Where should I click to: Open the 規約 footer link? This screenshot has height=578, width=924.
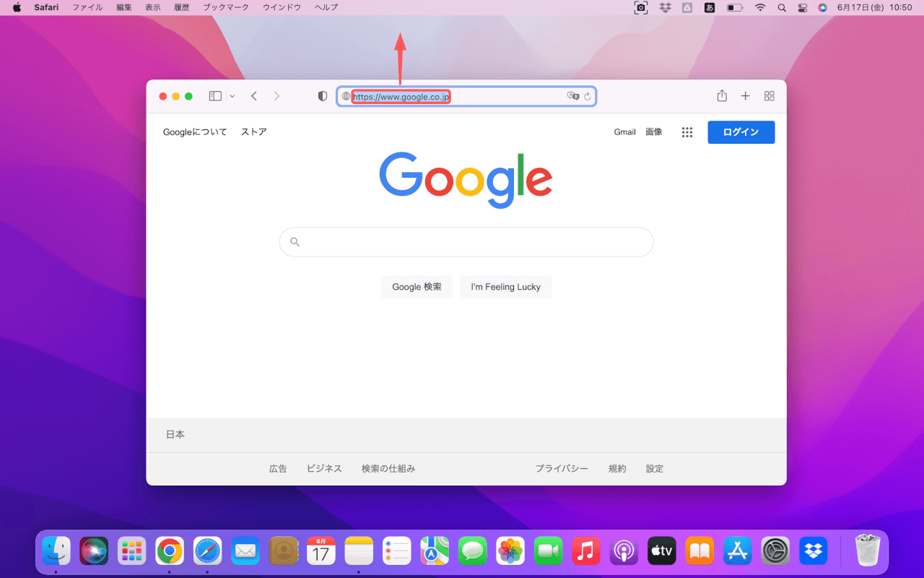point(617,469)
